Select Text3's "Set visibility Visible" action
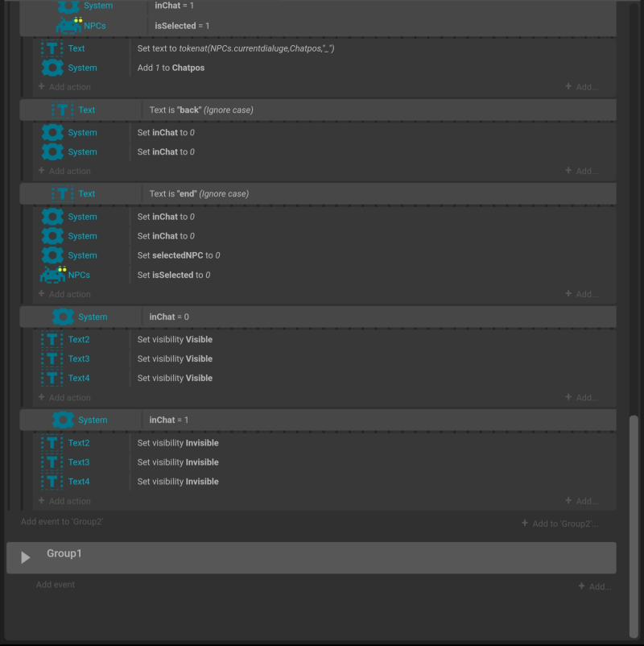 tap(175, 358)
